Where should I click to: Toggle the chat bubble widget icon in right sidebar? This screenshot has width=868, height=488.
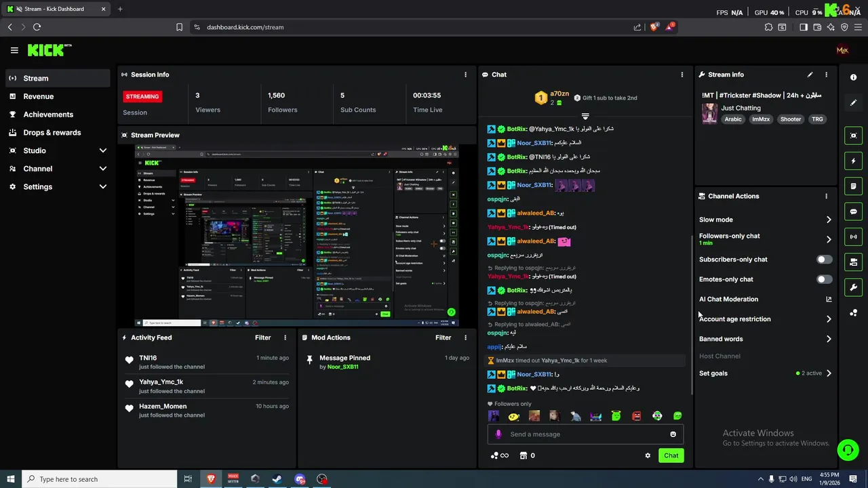854,211
